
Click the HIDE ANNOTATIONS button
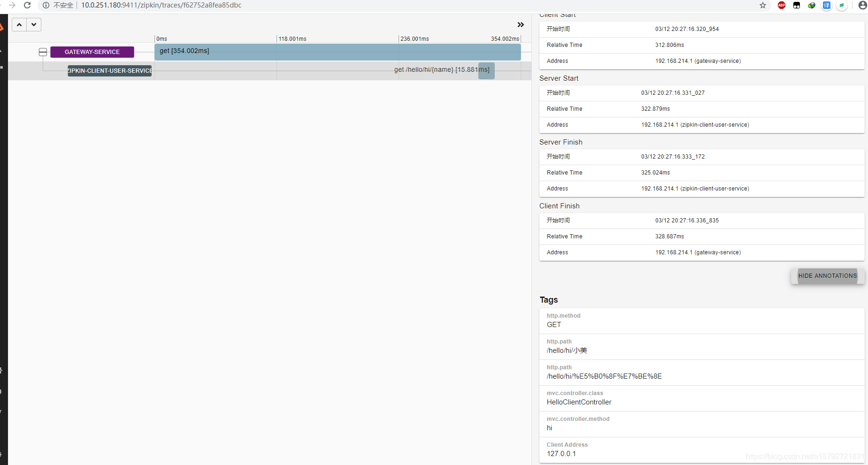pos(828,276)
